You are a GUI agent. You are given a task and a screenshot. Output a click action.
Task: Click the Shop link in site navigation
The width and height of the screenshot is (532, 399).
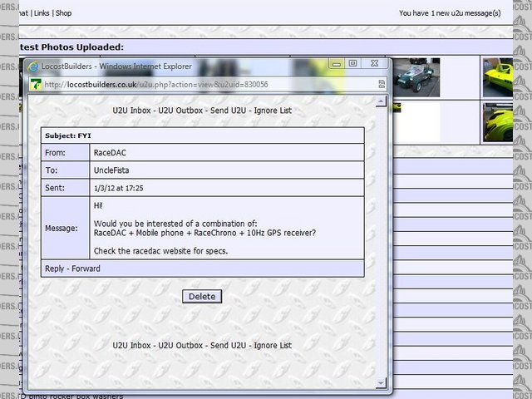(63, 13)
